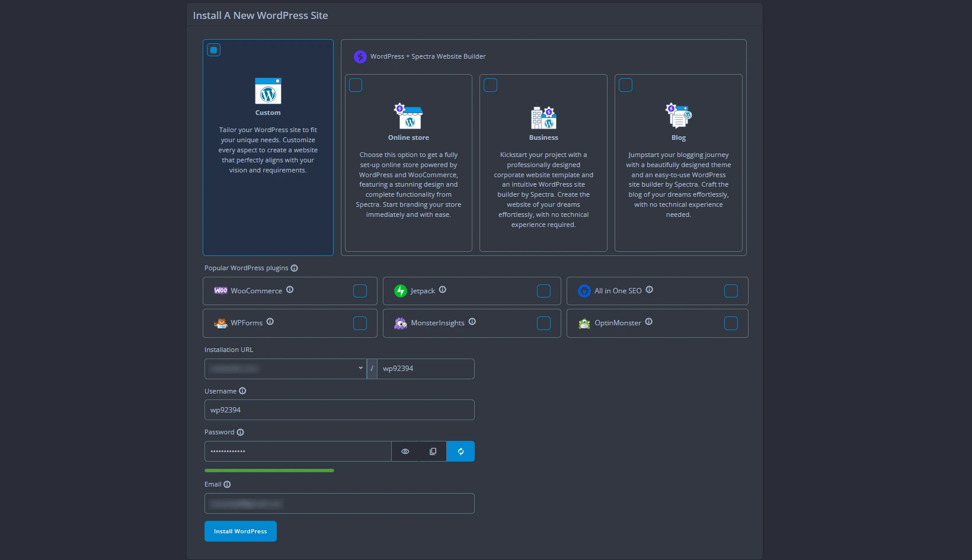972x560 pixels.
Task: Click the Blog documents icon
Action: tap(679, 116)
